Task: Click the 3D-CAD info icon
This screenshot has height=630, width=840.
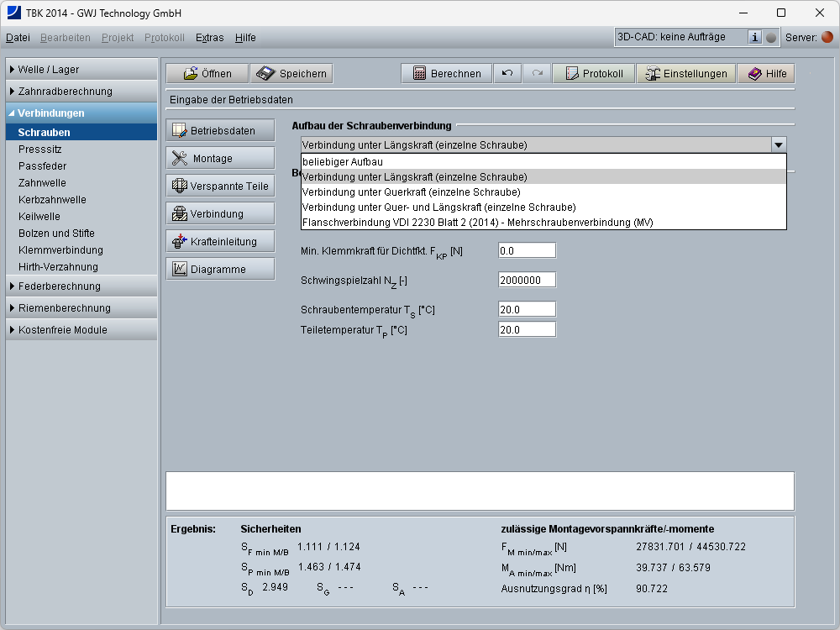Action: point(754,37)
